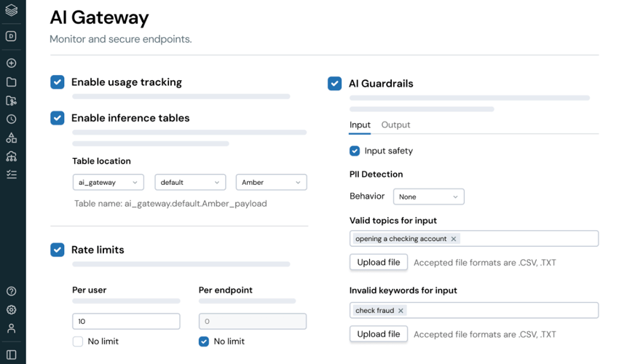Check the Per user No limit checkbox
Viewport: 619px width, 364px height.
tap(78, 341)
